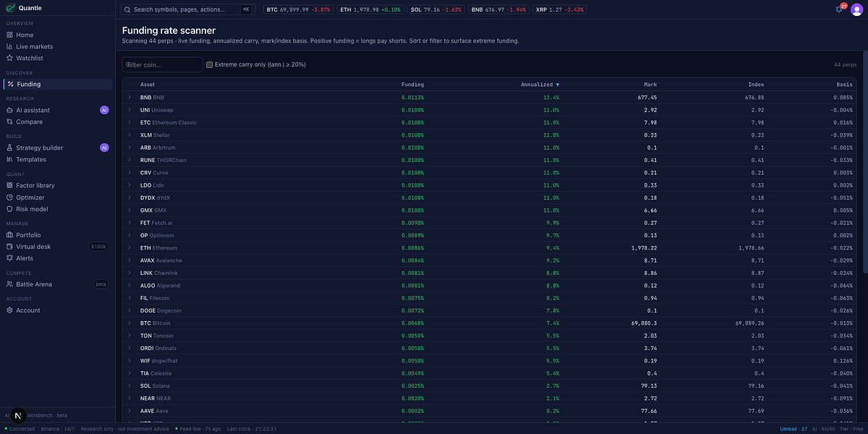Screen dimensions: 868x434
Task: Focus the Filter coin input
Action: (x=163, y=64)
